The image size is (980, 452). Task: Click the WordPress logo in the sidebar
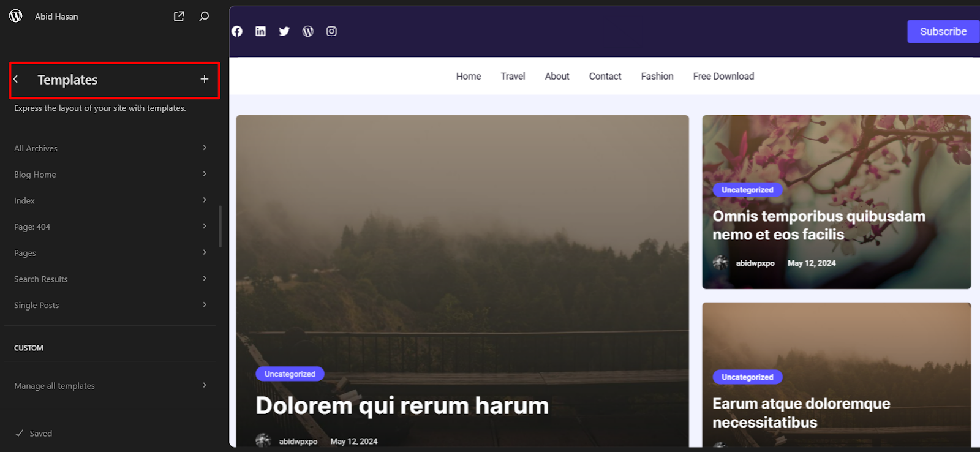(16, 16)
